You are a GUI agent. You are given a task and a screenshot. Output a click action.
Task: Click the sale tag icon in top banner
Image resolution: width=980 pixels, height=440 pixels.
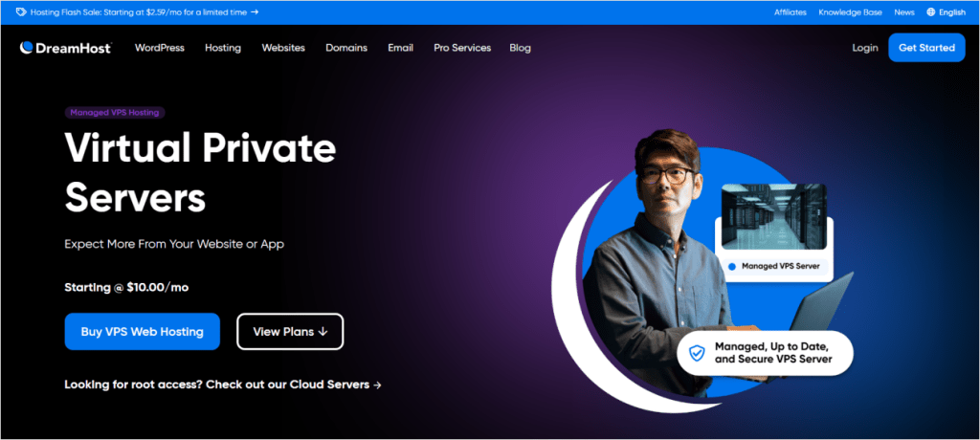point(21,11)
